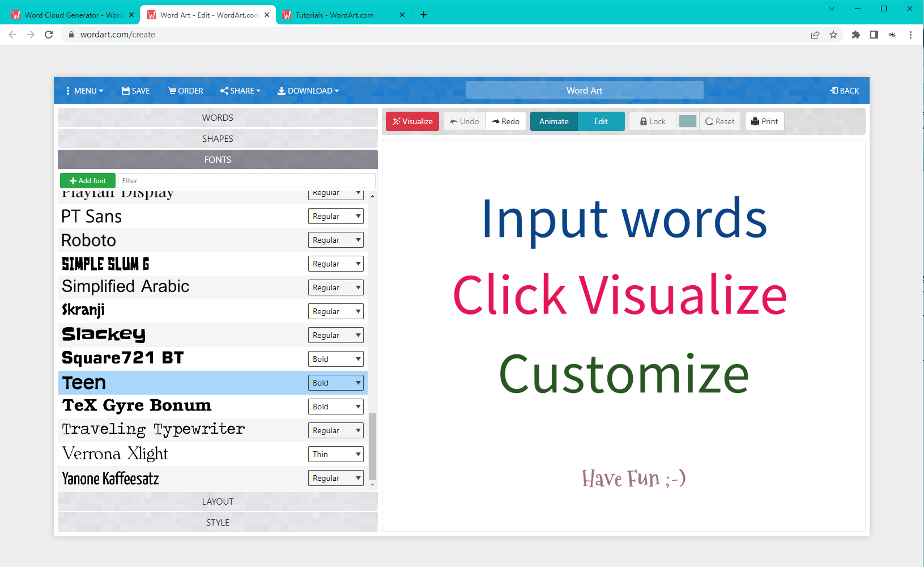Viewport: 924px width, 567px height.
Task: Expand the STYLE panel
Action: pyautogui.click(x=218, y=522)
